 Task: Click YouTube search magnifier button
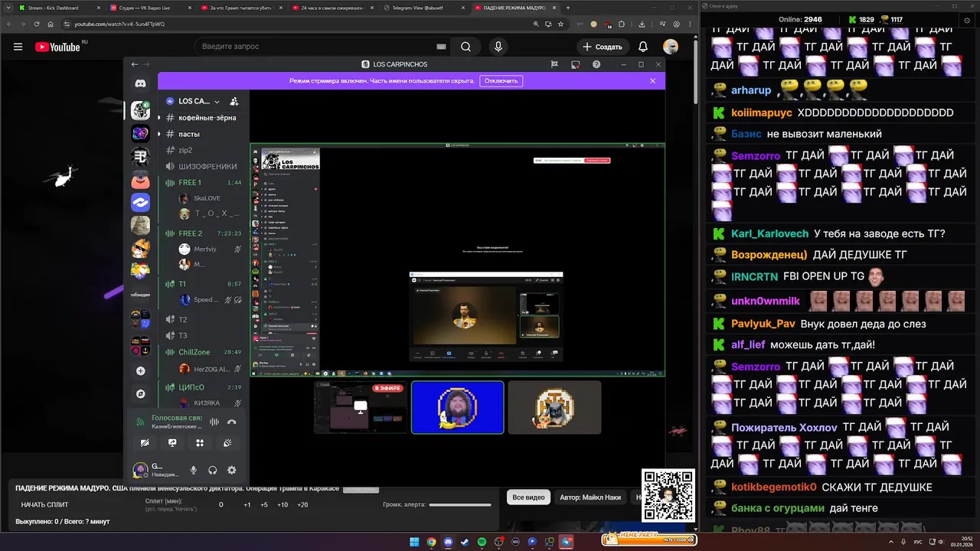pyautogui.click(x=465, y=47)
